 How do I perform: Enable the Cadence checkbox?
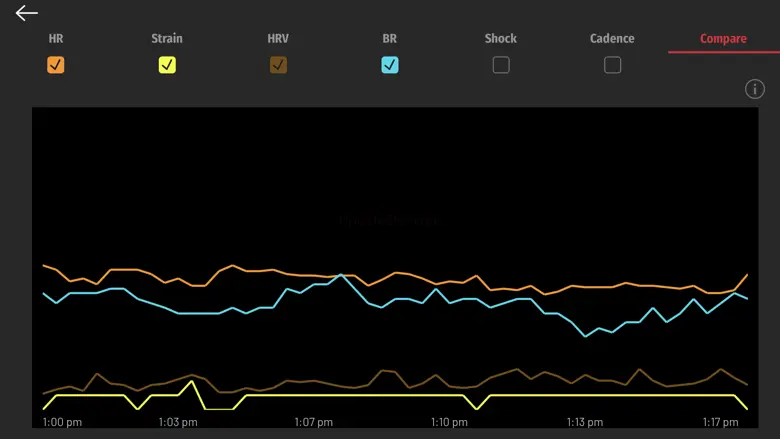pos(612,65)
